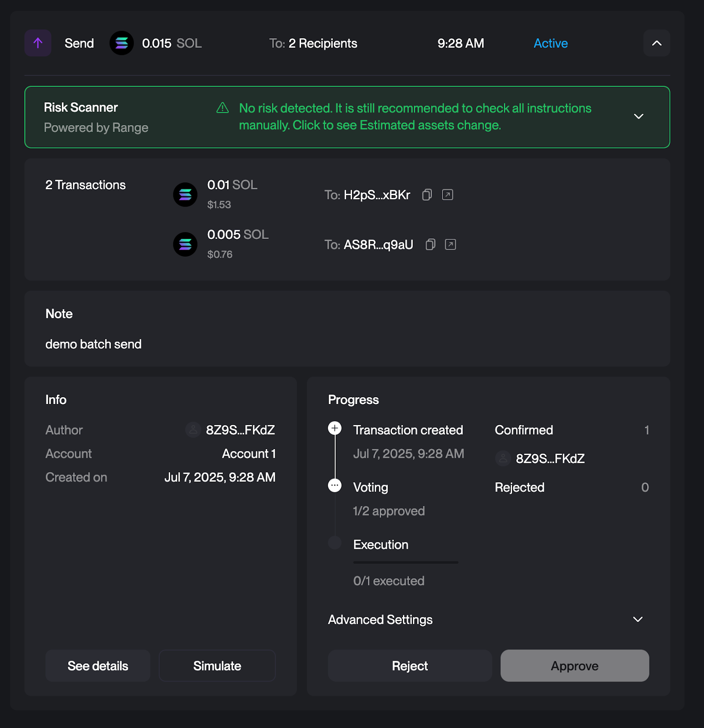This screenshot has height=728, width=704.
Task: Collapse the transaction with the top chevron
Action: (x=657, y=43)
